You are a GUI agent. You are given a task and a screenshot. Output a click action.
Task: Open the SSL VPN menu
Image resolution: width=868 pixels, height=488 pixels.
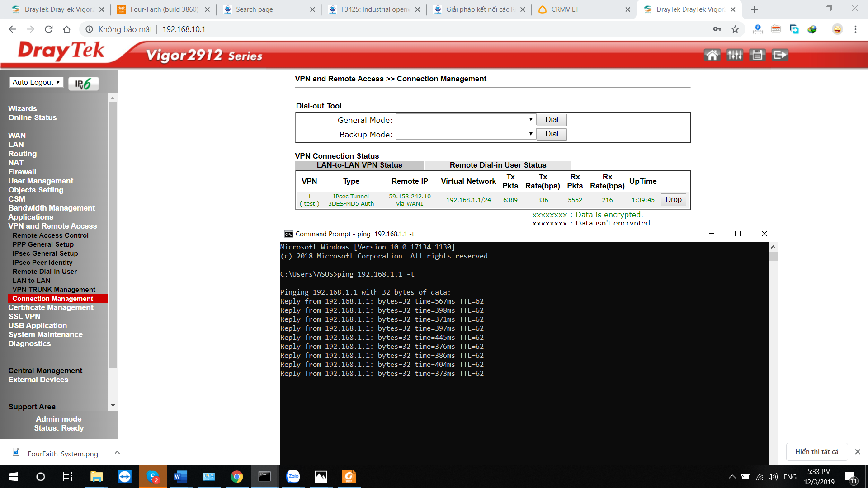(x=24, y=317)
